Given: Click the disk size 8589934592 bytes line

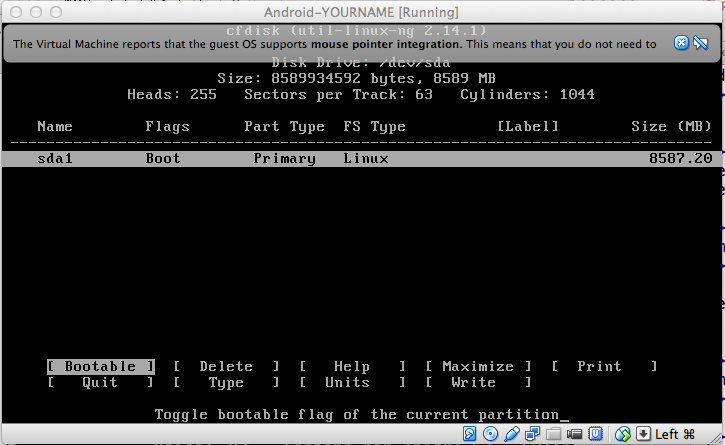Looking at the screenshot, I should pyautogui.click(x=356, y=79).
